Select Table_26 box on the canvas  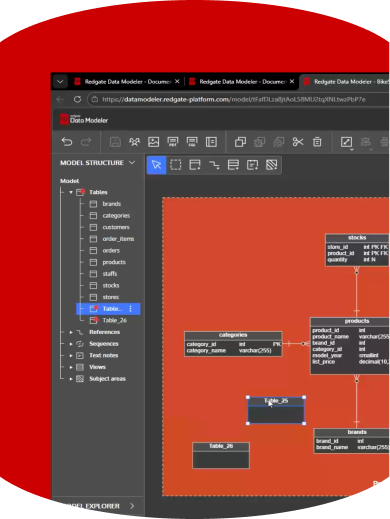[221, 455]
